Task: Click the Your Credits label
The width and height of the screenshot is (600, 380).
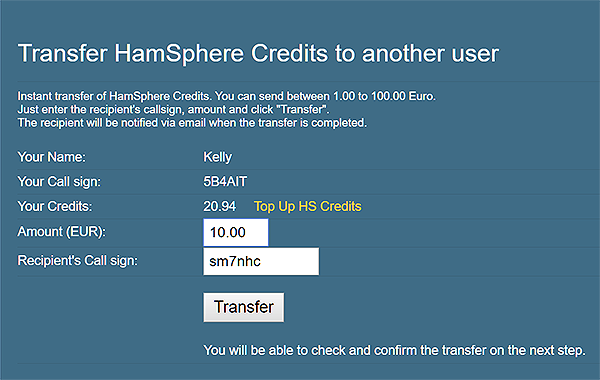Action: 55,206
